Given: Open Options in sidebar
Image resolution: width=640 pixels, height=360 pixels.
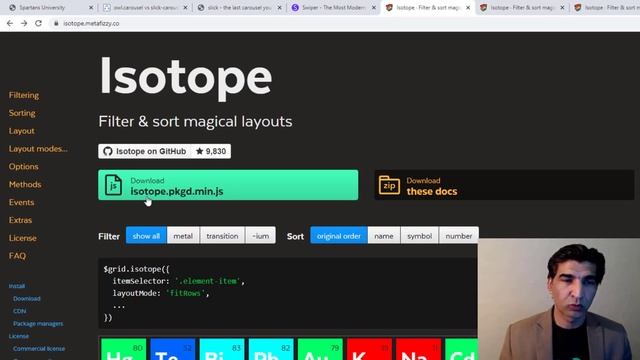Looking at the screenshot, I should pyautogui.click(x=23, y=167).
